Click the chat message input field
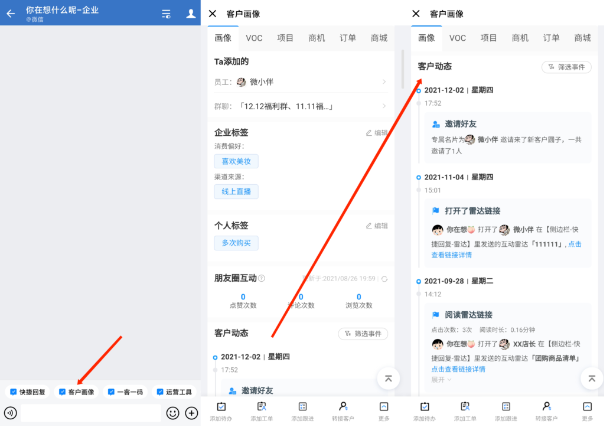 (91, 413)
